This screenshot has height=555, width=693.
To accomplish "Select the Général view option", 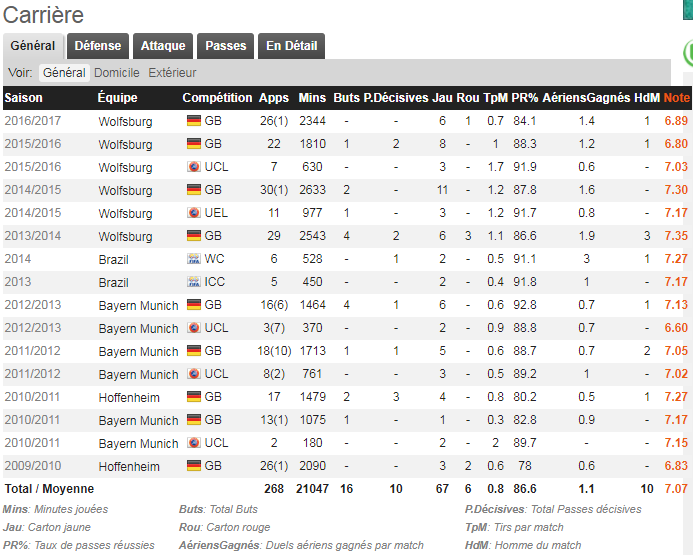I will 64,72.
